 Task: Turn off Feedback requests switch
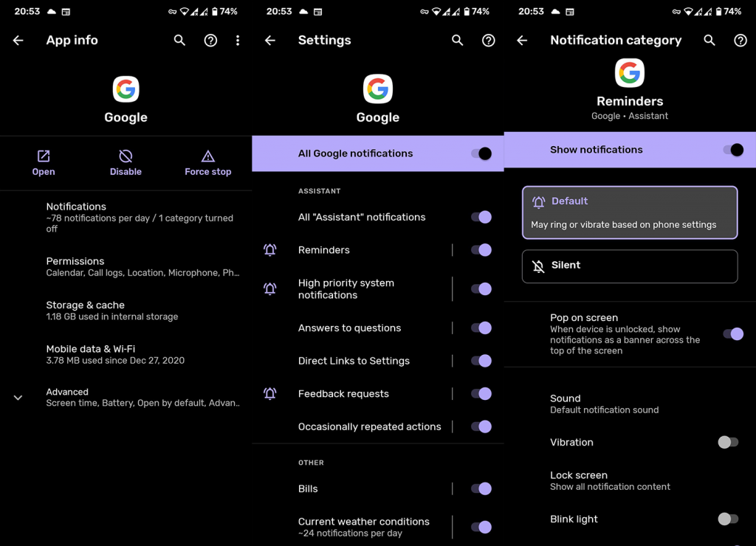pyautogui.click(x=481, y=394)
